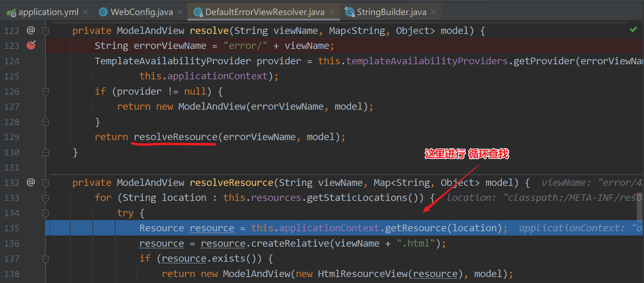Close the StringBuilder.java tab
Image resolution: width=644 pixels, height=283 pixels.
pos(434,12)
